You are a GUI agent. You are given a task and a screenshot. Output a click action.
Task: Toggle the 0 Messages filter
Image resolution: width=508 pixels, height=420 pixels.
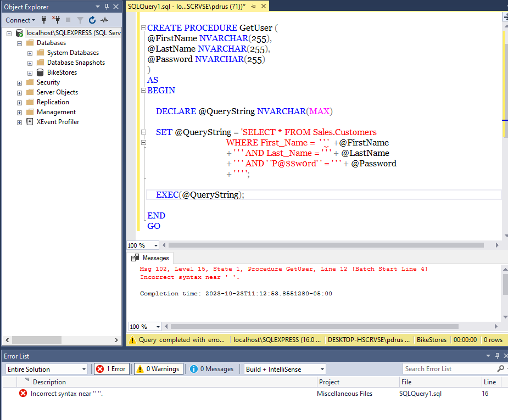coord(212,368)
